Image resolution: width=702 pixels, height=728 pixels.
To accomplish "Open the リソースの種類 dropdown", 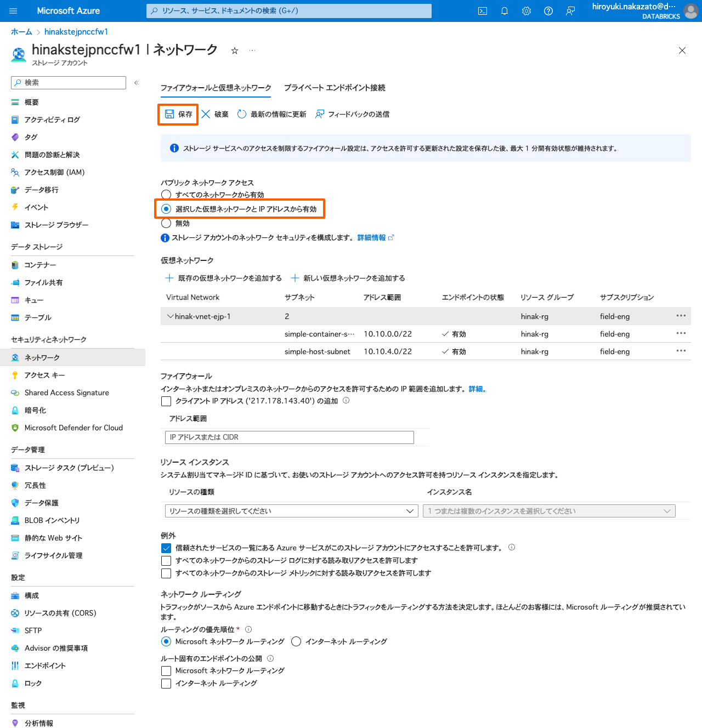I will pos(291,511).
